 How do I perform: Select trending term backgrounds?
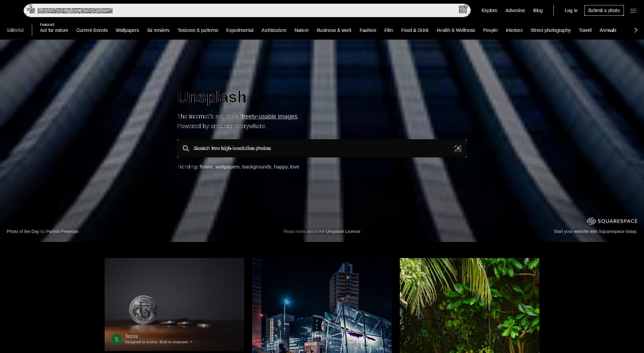(x=257, y=167)
